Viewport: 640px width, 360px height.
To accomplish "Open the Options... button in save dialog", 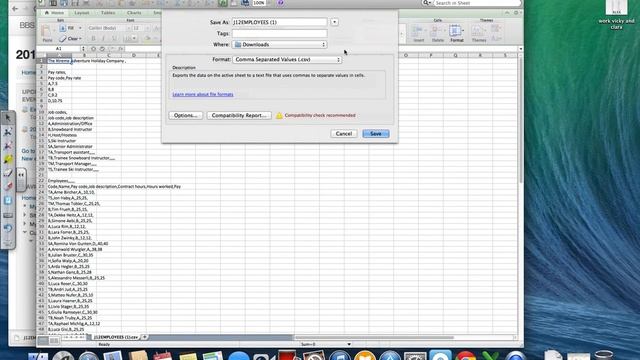I will point(186,116).
